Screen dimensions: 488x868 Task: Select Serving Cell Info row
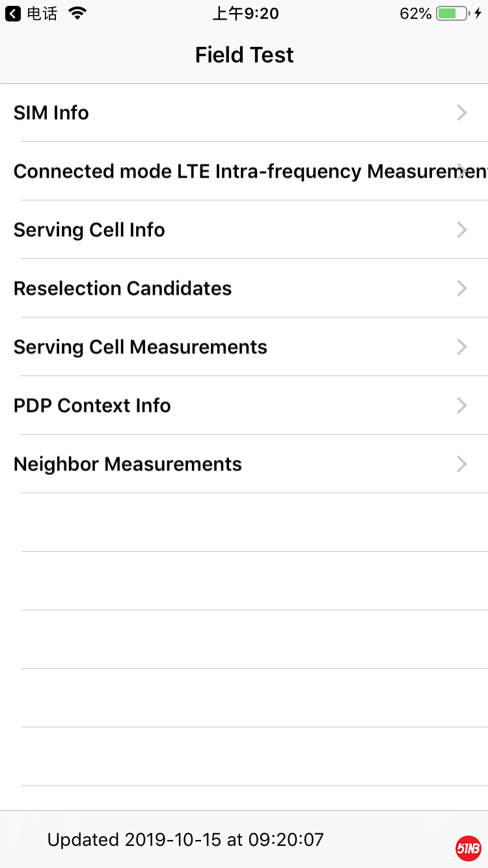coord(89,230)
